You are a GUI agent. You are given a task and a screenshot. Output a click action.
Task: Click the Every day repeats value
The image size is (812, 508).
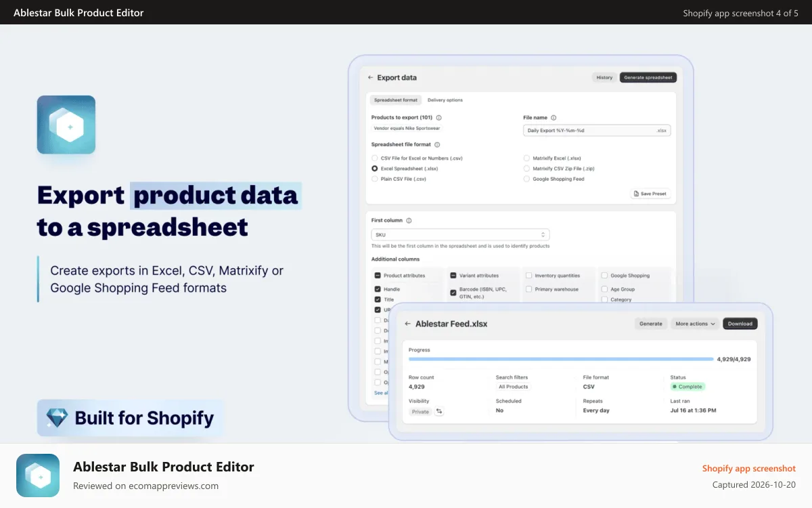click(596, 410)
